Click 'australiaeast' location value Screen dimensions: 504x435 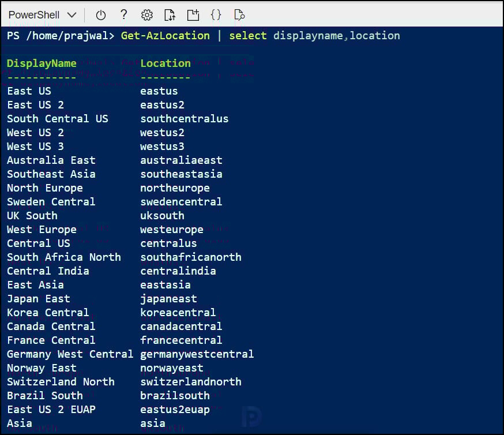click(181, 160)
